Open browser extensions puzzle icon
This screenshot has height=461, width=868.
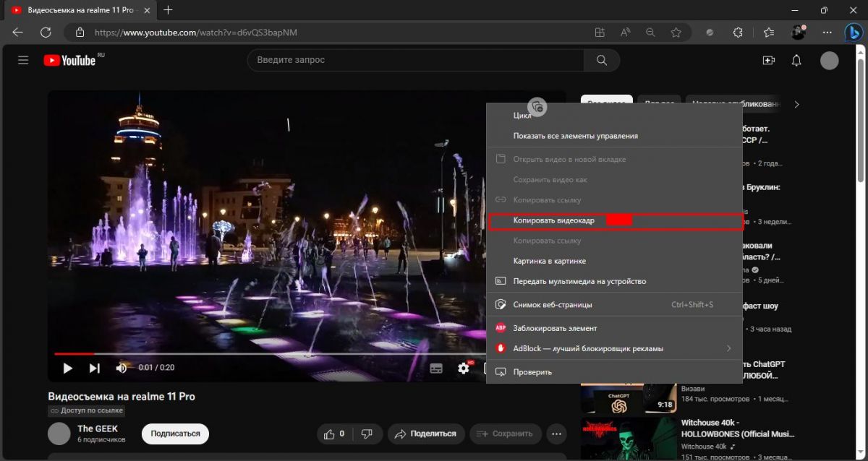[x=738, y=33]
